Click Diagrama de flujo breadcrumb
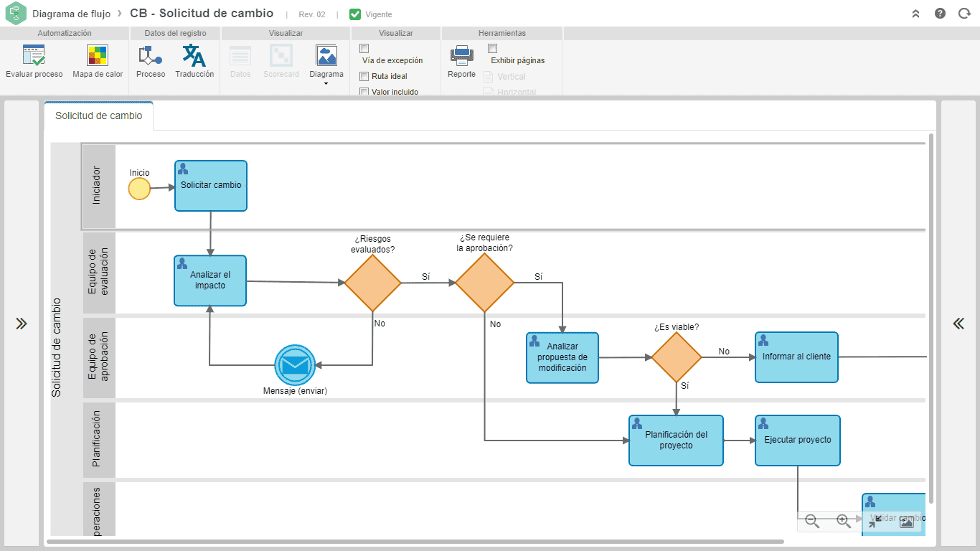Image resolution: width=980 pixels, height=551 pixels. (x=72, y=14)
